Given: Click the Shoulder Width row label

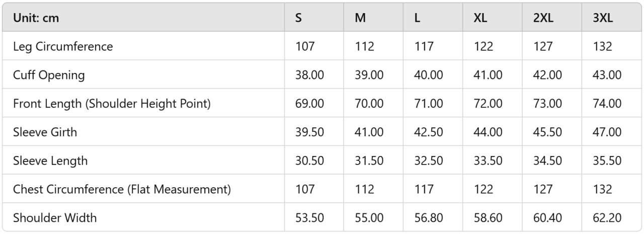Looking at the screenshot, I should coord(55,218).
